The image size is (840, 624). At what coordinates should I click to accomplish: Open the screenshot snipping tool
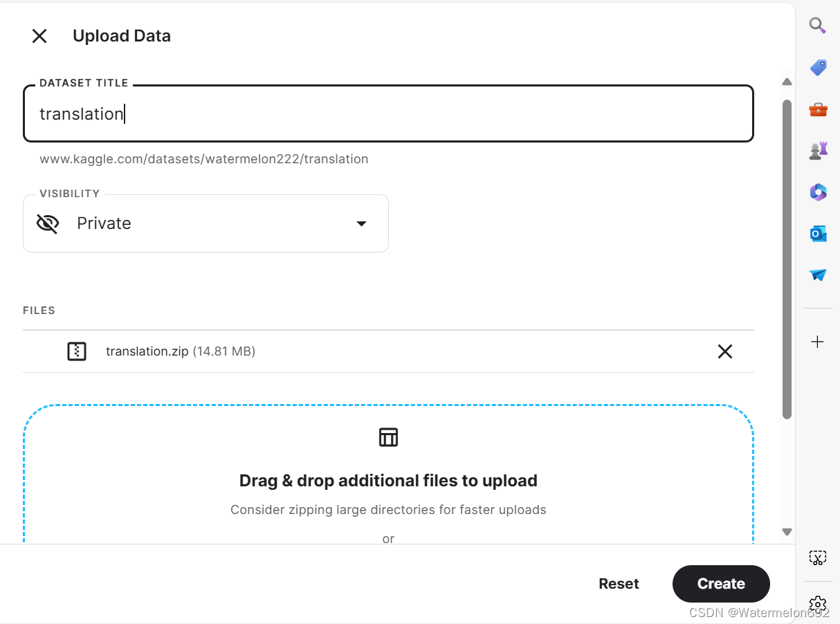click(818, 558)
